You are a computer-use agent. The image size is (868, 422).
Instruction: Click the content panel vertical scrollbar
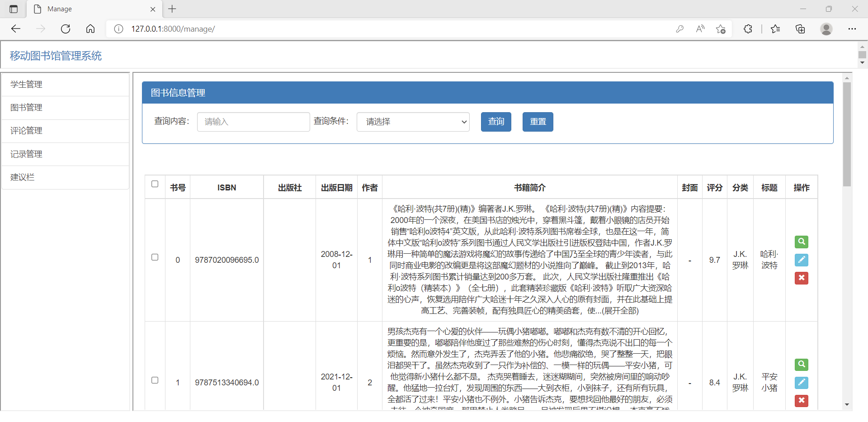click(847, 134)
